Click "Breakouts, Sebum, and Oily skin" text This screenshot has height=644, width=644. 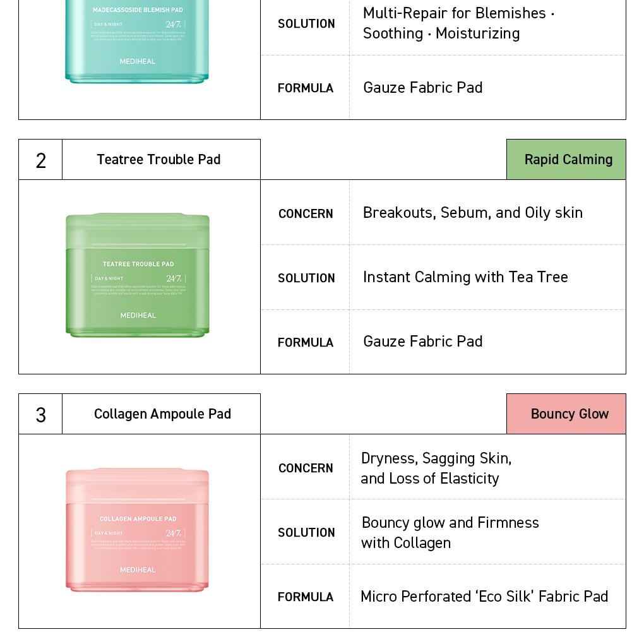pyautogui.click(x=472, y=213)
